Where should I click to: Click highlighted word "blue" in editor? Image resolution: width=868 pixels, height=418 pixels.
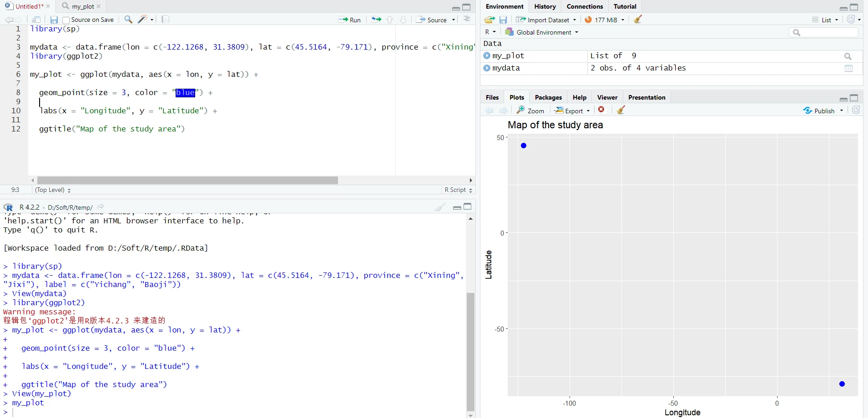185,92
